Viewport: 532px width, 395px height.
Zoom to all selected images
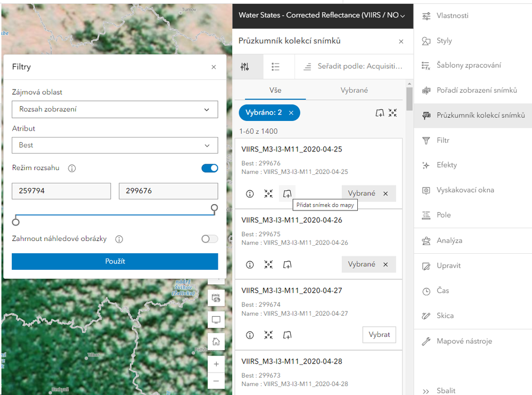[392, 113]
